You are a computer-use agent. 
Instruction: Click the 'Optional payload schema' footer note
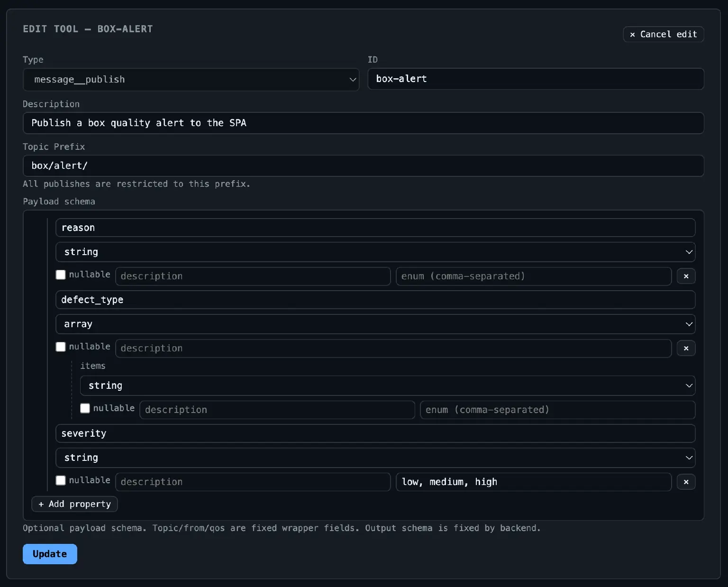pyautogui.click(x=282, y=528)
